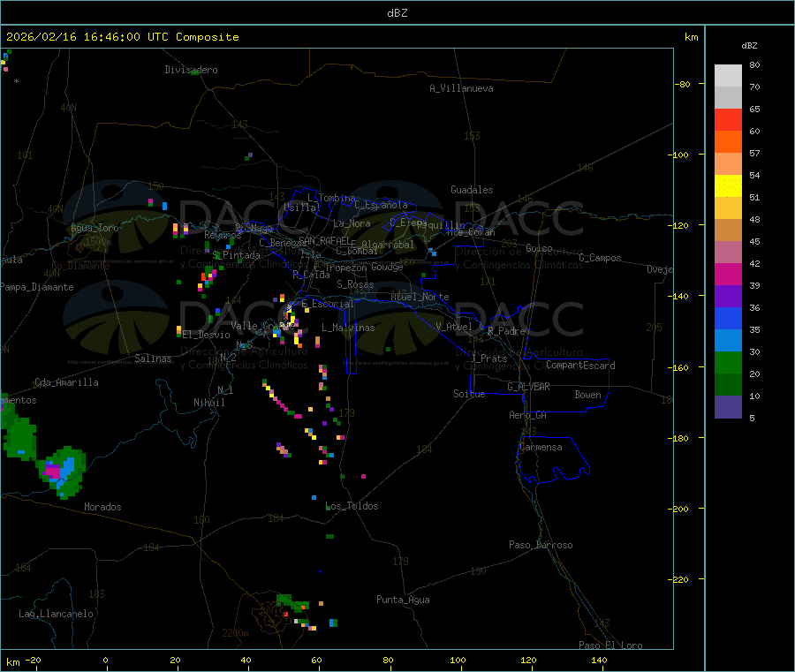
Task: Click the G_Campos location label
Action: [x=600, y=258]
